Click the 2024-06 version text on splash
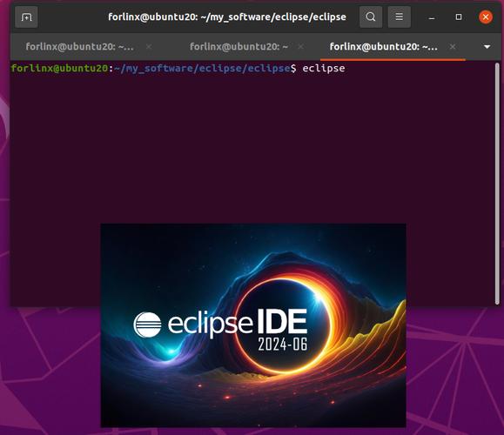Viewport: 504px width, 435px height. (x=283, y=344)
